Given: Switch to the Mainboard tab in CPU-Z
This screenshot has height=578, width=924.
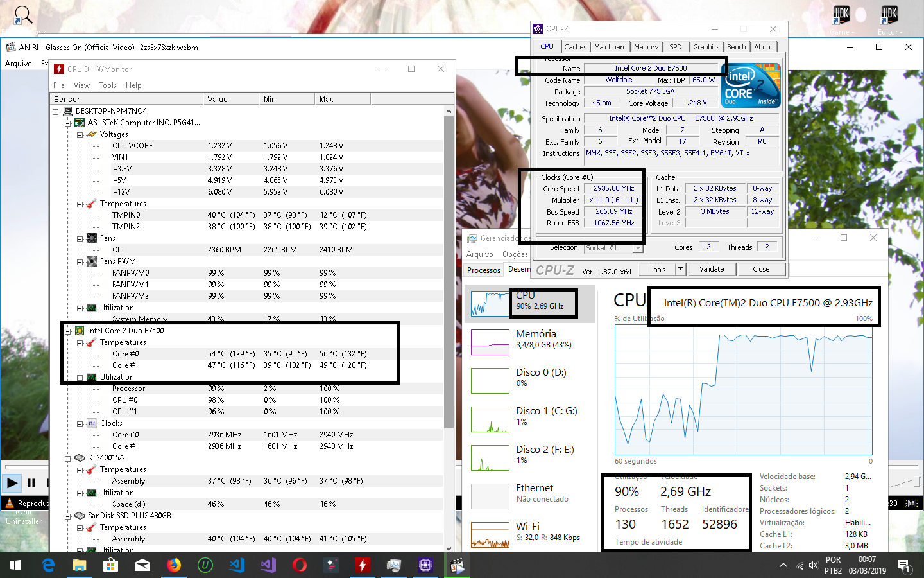Looking at the screenshot, I should [610, 47].
